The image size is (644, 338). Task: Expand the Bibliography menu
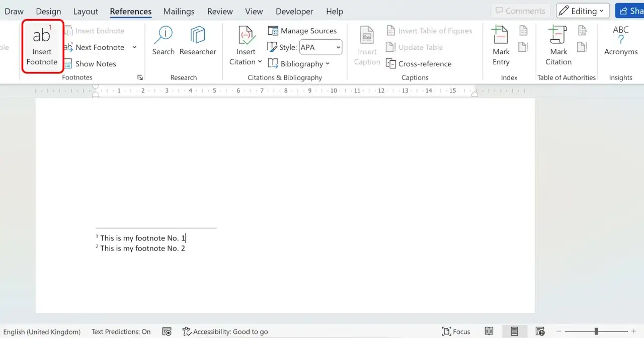tap(298, 64)
